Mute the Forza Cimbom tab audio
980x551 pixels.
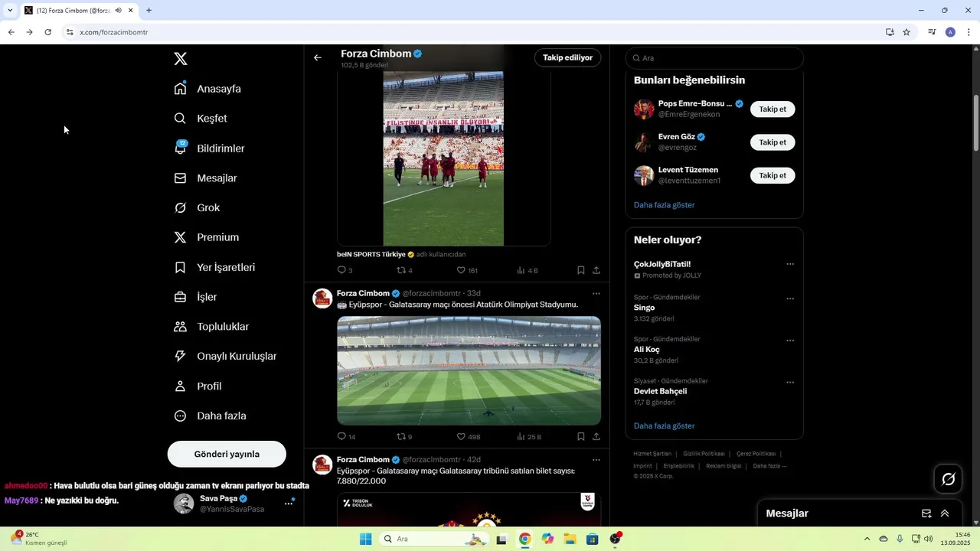tap(119, 11)
